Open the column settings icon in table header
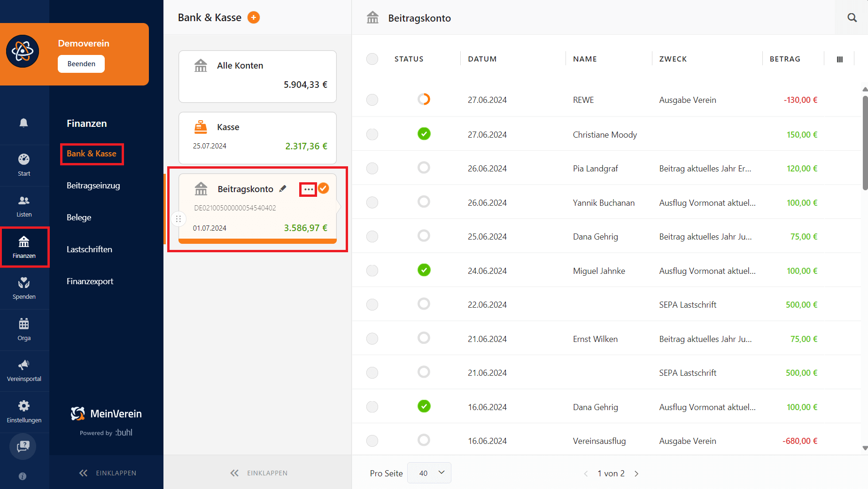Viewport: 868px width, 489px height. tap(840, 59)
